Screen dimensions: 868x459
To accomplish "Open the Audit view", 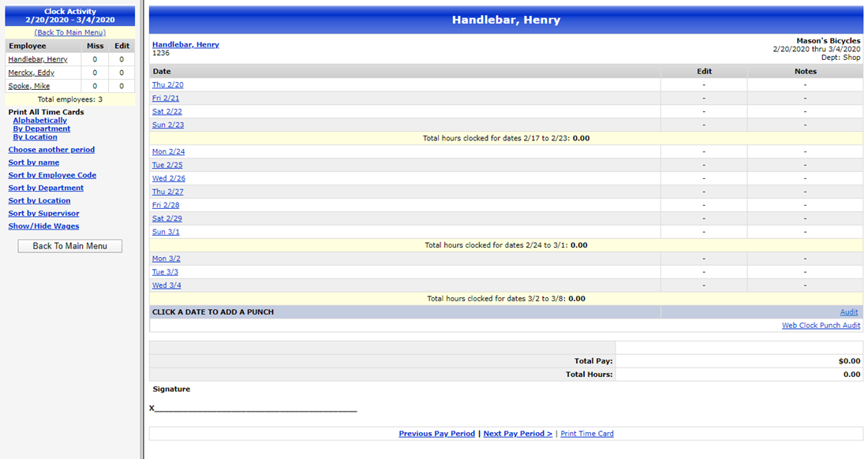I will point(848,312).
